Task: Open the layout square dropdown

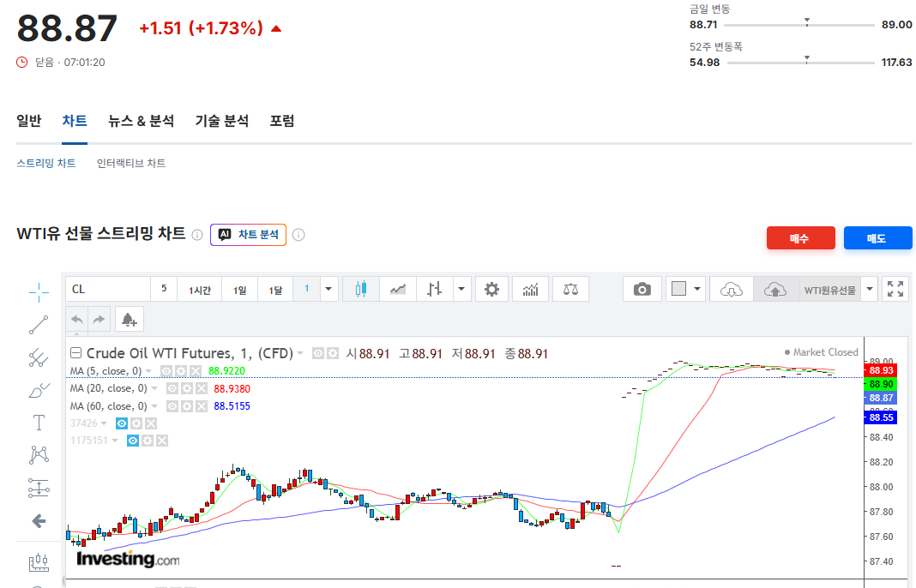Action: [686, 289]
